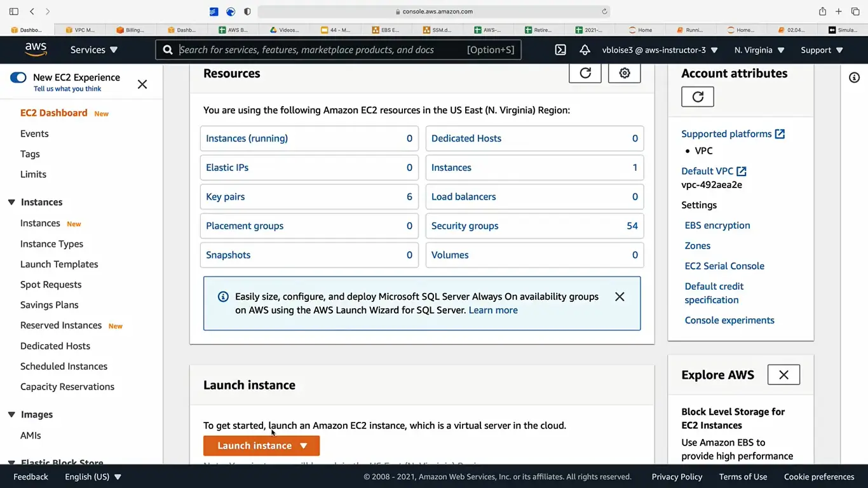Show browser tab overview
This screenshot has width=868, height=488.
(x=855, y=11)
